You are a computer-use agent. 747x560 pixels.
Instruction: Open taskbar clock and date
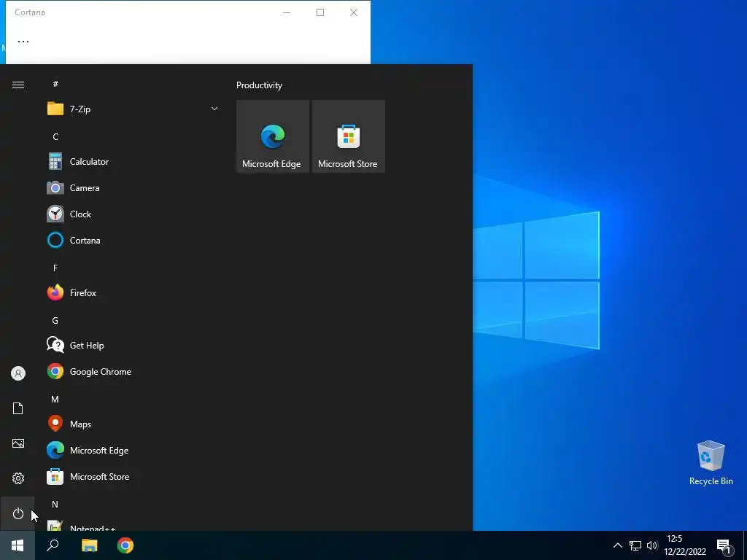click(x=684, y=545)
